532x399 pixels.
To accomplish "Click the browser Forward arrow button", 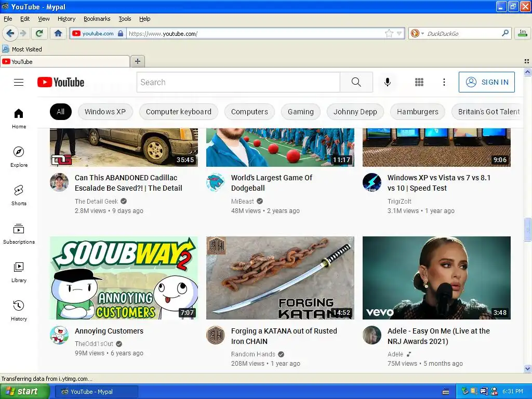I will point(23,33).
